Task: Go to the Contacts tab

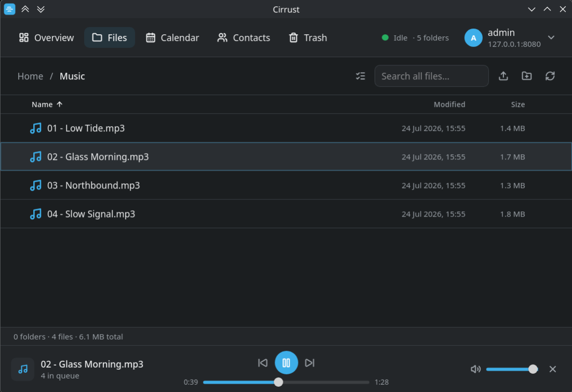Action: point(243,37)
